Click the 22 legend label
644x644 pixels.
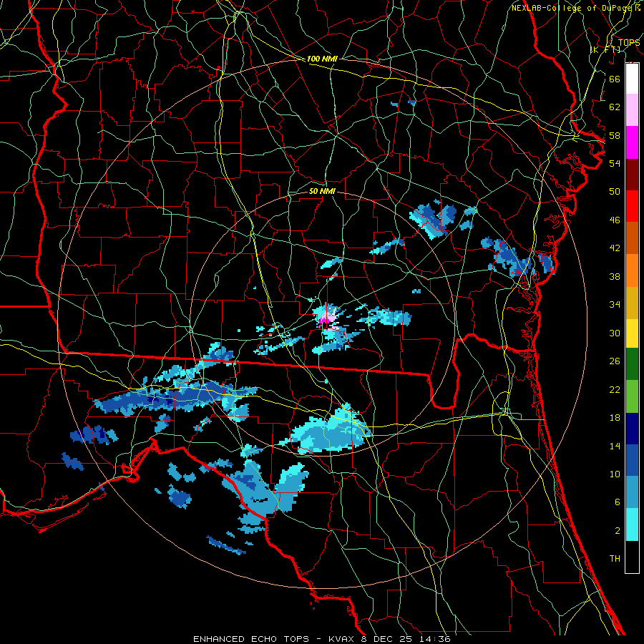point(615,389)
